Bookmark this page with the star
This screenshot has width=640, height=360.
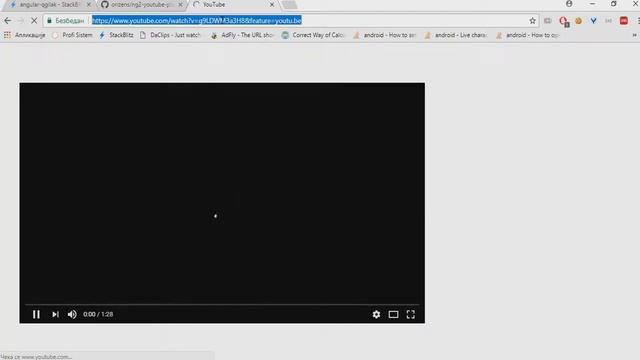[532, 20]
